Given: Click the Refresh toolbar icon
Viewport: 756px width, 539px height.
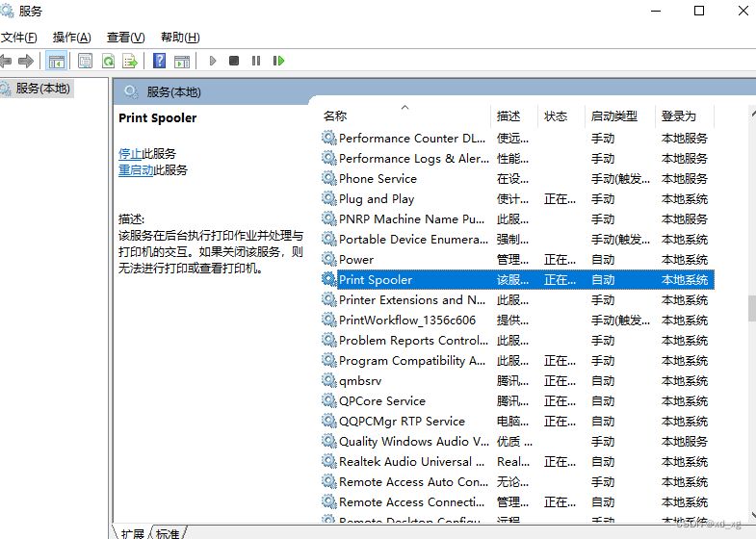Looking at the screenshot, I should click(x=108, y=62).
